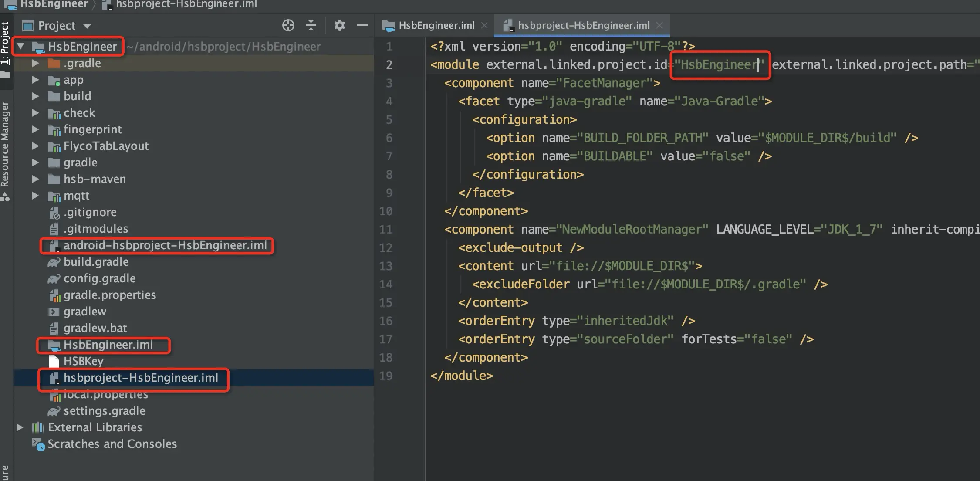Open Project panel settings gear
The image size is (980, 481).
coord(339,26)
